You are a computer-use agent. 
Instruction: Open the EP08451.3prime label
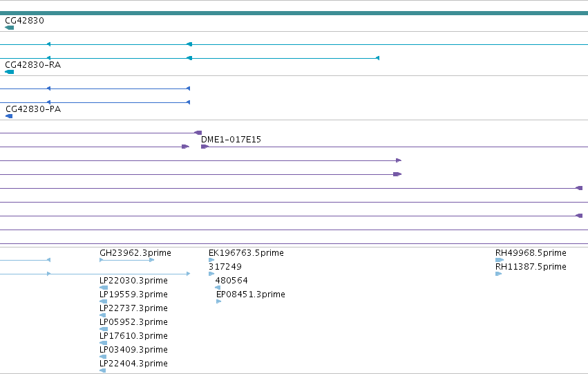(x=251, y=294)
